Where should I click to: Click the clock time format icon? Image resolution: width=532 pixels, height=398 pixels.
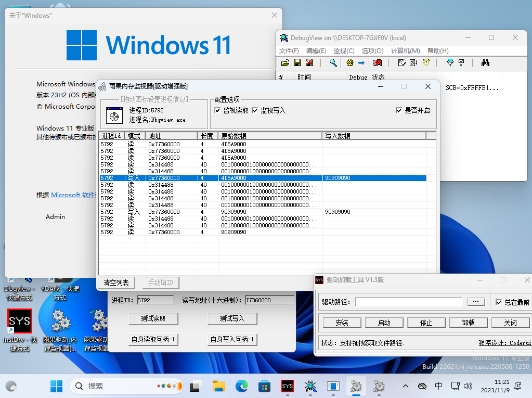[426, 63]
